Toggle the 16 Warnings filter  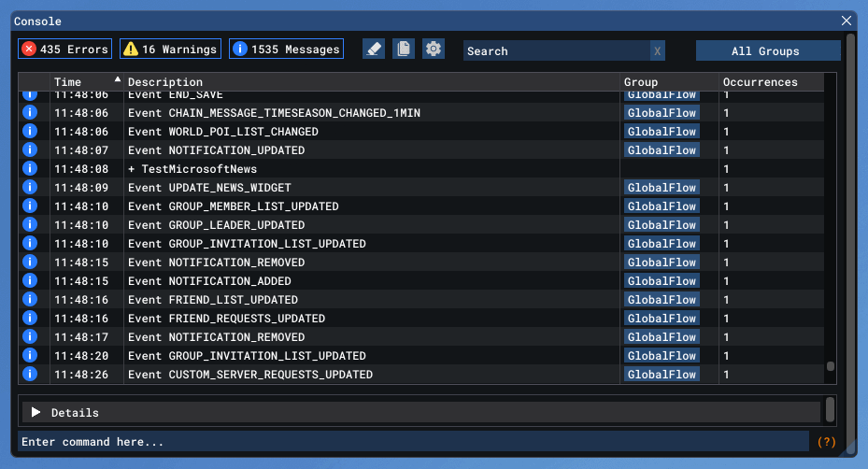point(170,49)
